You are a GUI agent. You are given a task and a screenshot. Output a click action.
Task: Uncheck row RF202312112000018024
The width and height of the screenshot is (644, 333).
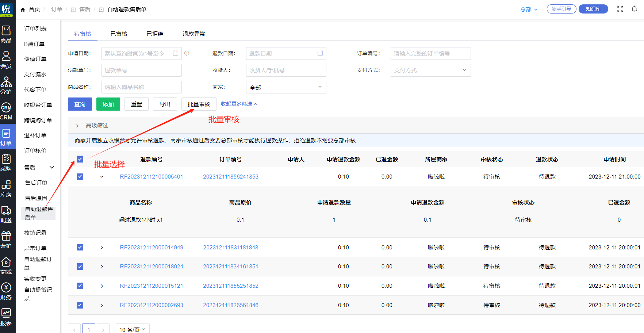[x=80, y=267]
